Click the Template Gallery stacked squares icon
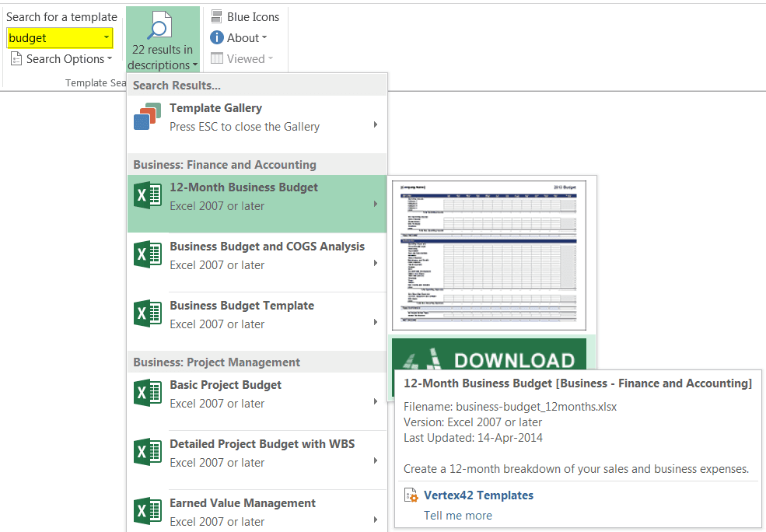 coord(148,116)
